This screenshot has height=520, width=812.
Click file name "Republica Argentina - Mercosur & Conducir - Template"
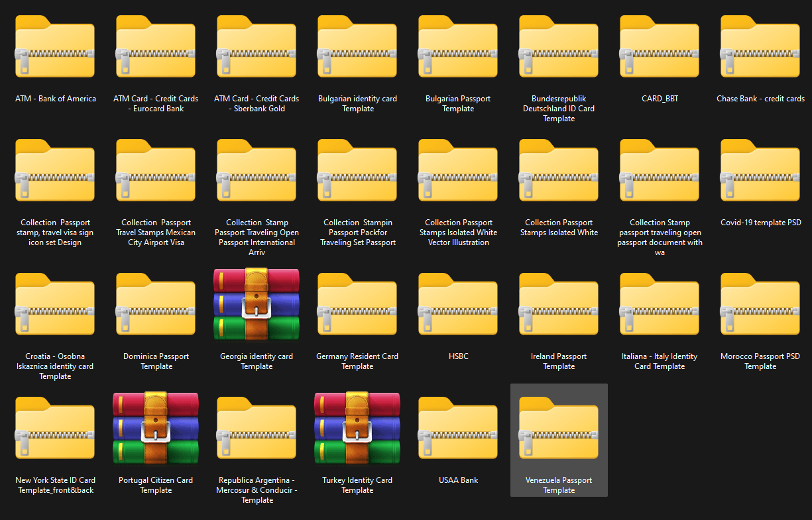click(x=257, y=490)
